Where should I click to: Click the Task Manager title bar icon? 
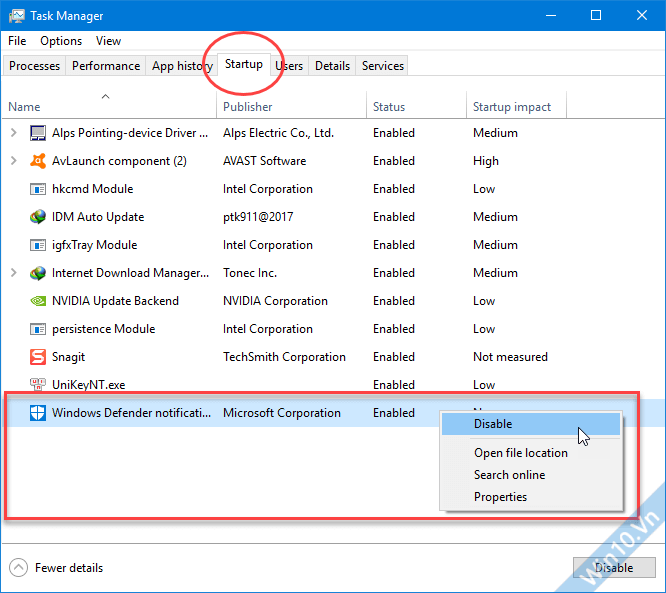tap(17, 16)
